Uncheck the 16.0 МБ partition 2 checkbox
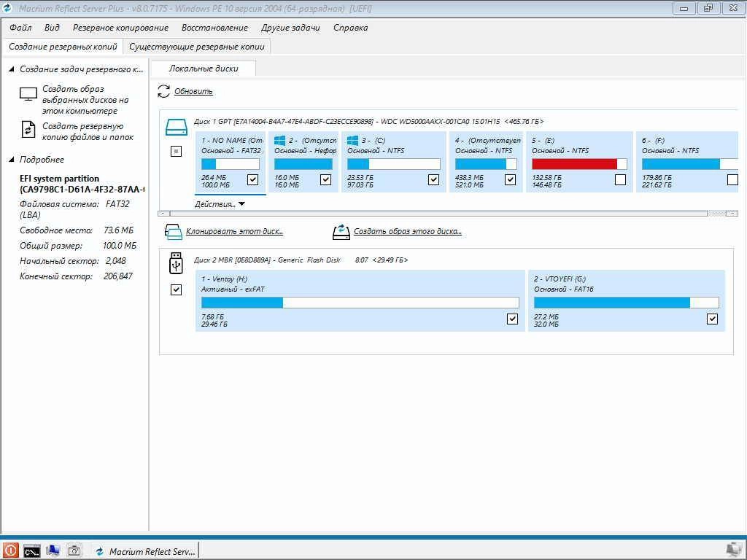The image size is (747, 560). (x=326, y=179)
